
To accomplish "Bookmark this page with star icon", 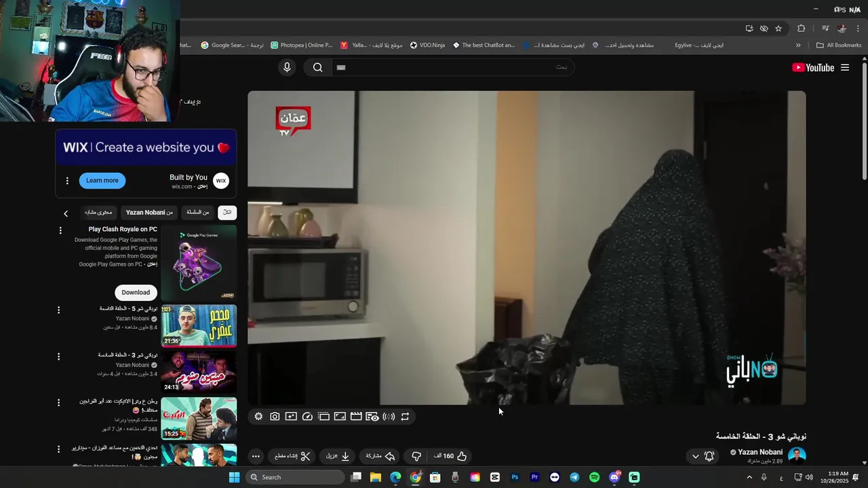I will point(778,28).
